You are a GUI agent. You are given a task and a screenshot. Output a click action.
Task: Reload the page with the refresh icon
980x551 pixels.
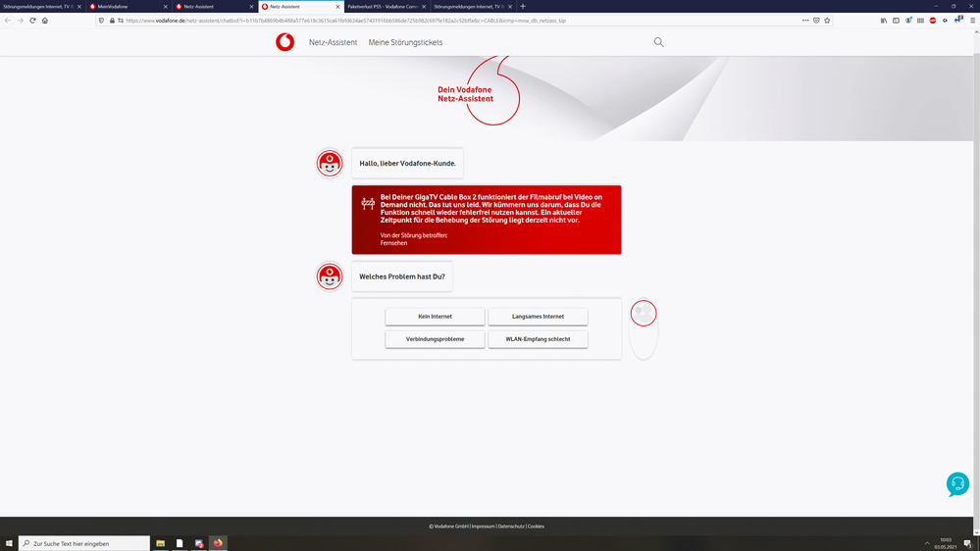pos(32,20)
